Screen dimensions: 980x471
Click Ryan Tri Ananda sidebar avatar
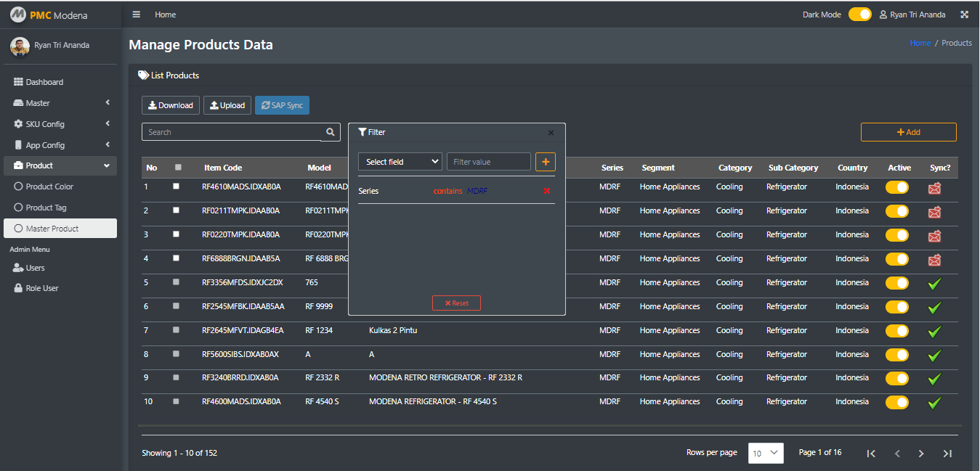tap(20, 46)
